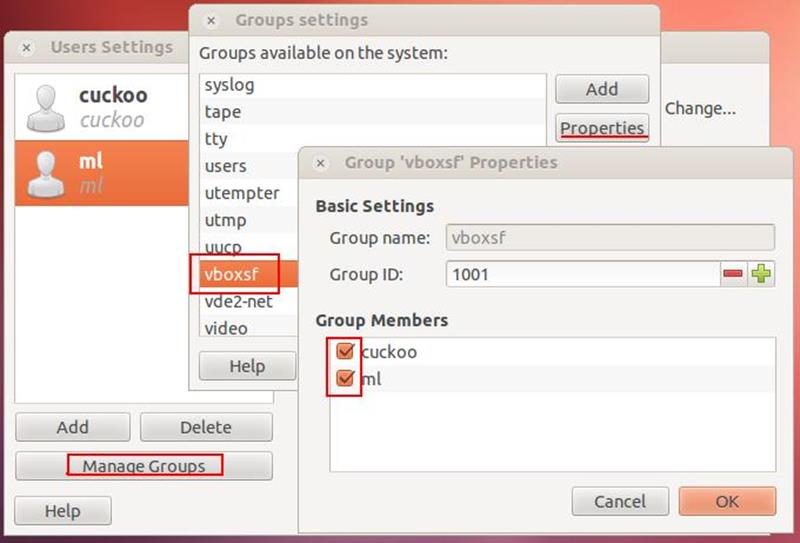Cancel the group properties dialog
The width and height of the screenshot is (800, 543).
click(x=620, y=501)
